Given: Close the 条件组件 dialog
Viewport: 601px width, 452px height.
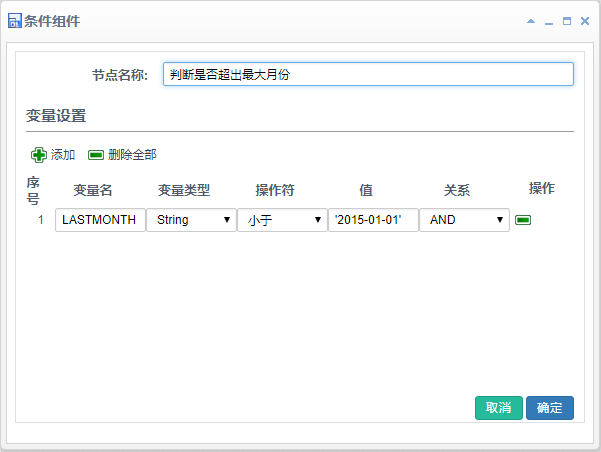Looking at the screenshot, I should (585, 21).
